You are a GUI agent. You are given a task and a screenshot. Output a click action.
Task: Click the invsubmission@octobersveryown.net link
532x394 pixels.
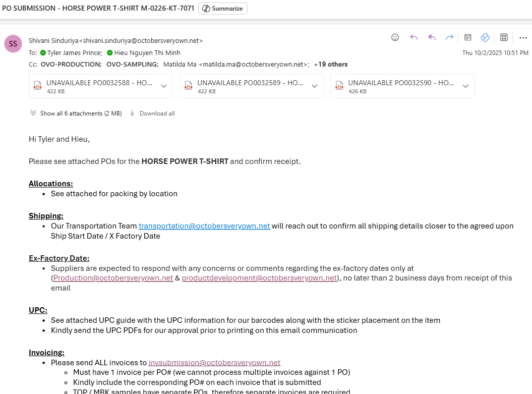(x=214, y=363)
